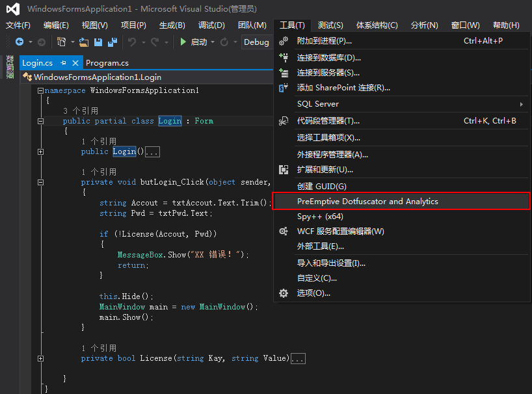Expand the SQL Server submenu arrow
This screenshot has height=394, width=532.
coord(522,104)
